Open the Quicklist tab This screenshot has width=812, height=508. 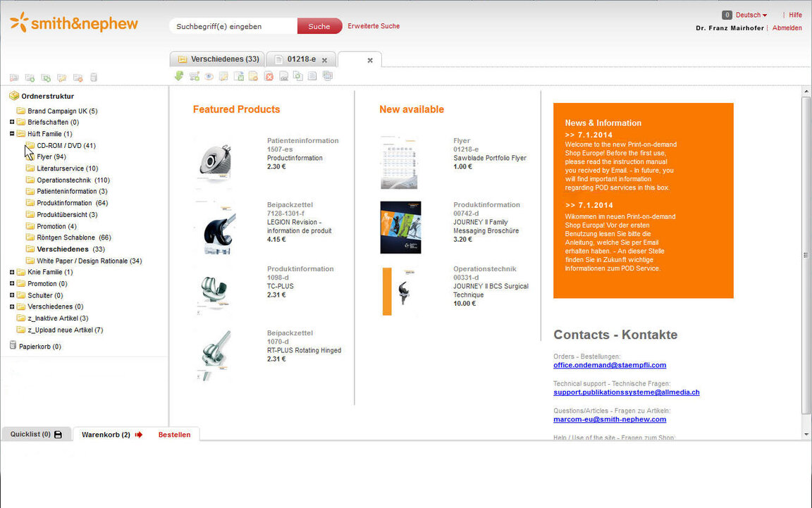(x=30, y=435)
